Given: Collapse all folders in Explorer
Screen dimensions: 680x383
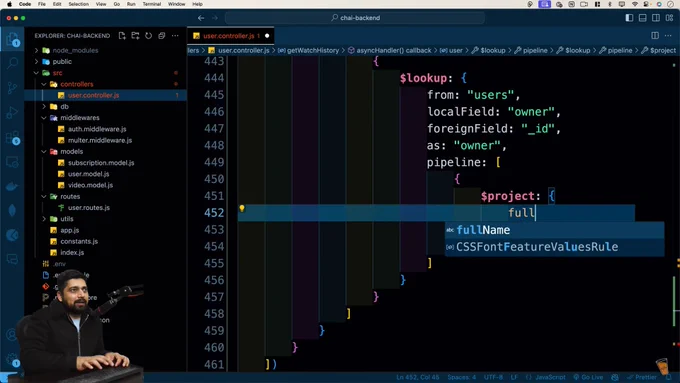Looking at the screenshot, I should pos(162,36).
